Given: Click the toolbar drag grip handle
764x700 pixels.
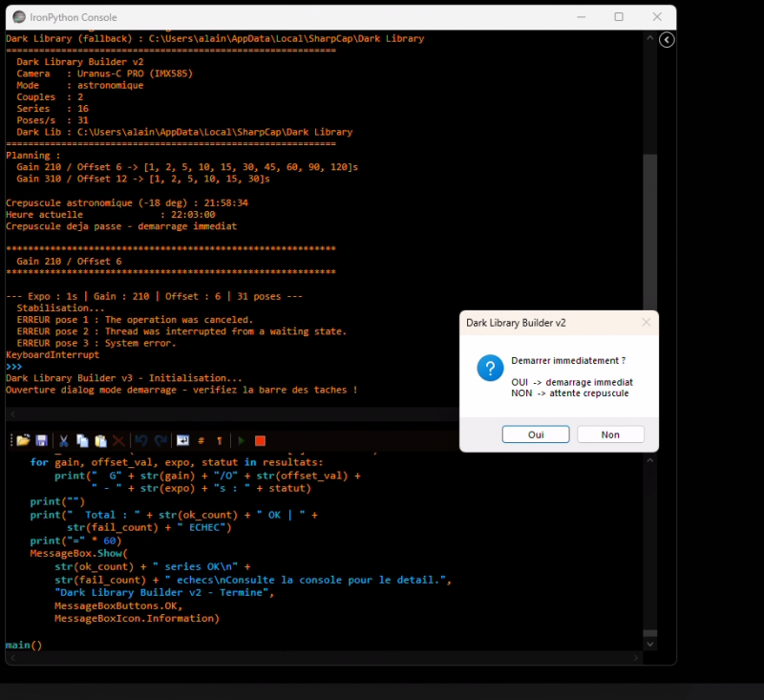Looking at the screenshot, I should (x=11, y=441).
